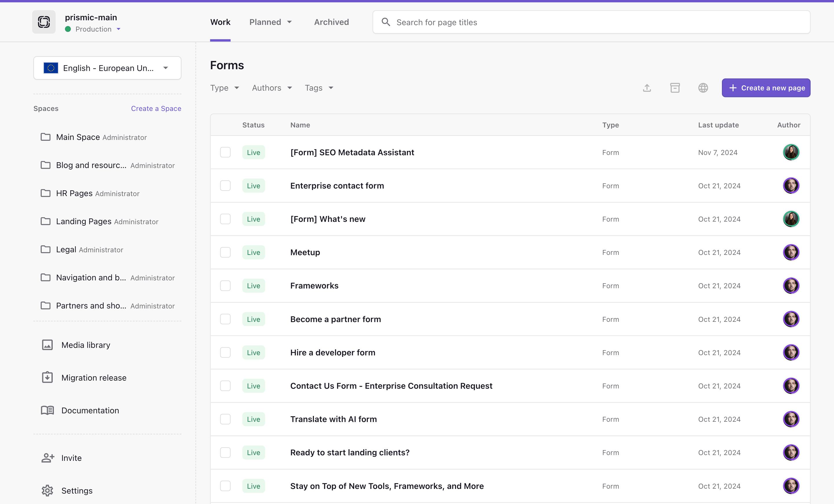The width and height of the screenshot is (834, 504).
Task: Open Migration release
Action: click(94, 378)
